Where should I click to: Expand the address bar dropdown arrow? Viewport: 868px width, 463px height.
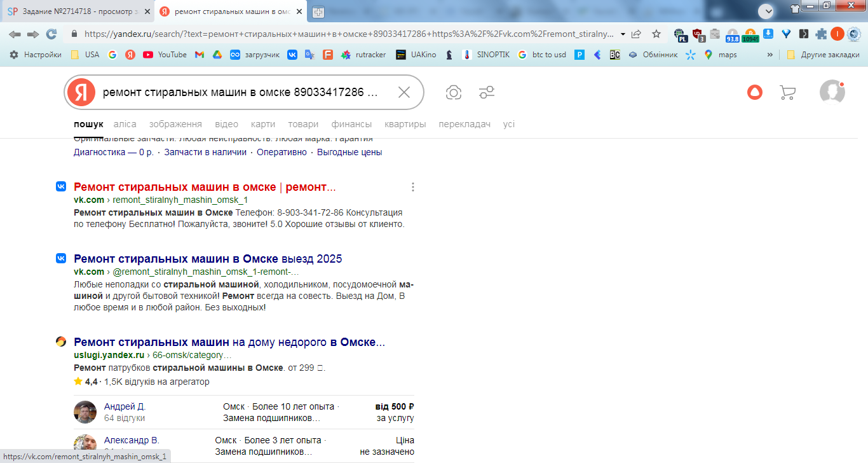coord(623,34)
